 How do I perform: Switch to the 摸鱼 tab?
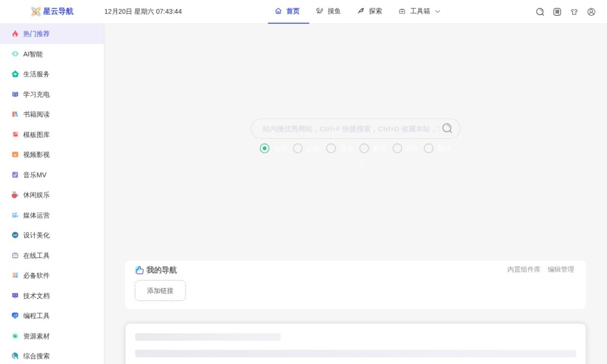[328, 12]
